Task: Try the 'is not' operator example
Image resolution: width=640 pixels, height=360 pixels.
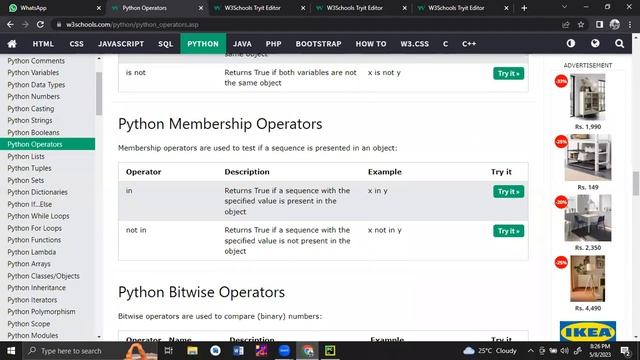Action: coord(508,73)
